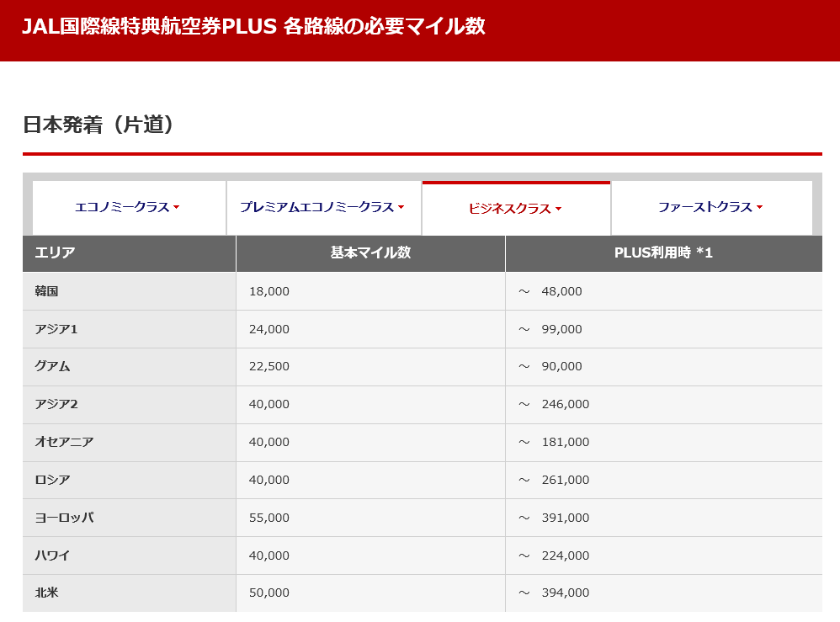Image resolution: width=840 pixels, height=622 pixels.
Task: Click the 55,000 base miles value
Action: click(269, 518)
